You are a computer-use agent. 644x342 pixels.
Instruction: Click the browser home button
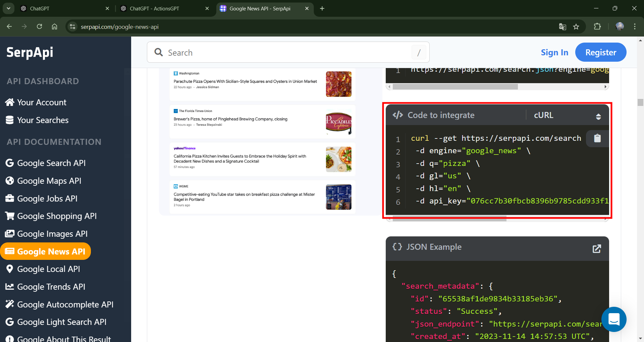coord(54,26)
